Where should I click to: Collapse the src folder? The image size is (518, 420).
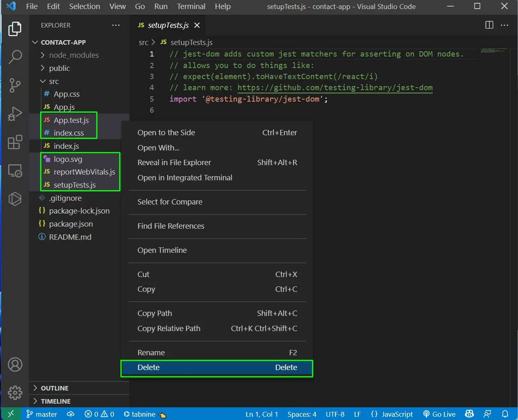[53, 81]
